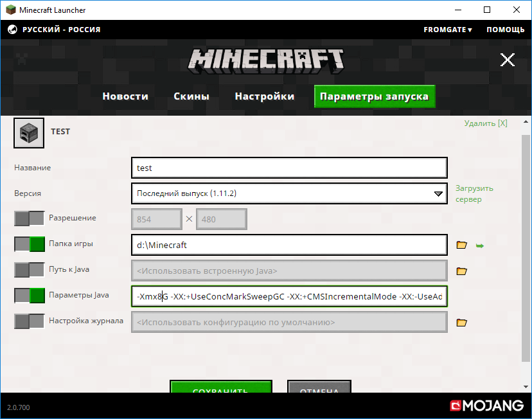Disable the Папка игры toggle
Image resolution: width=532 pixels, height=419 pixels.
[x=30, y=244]
